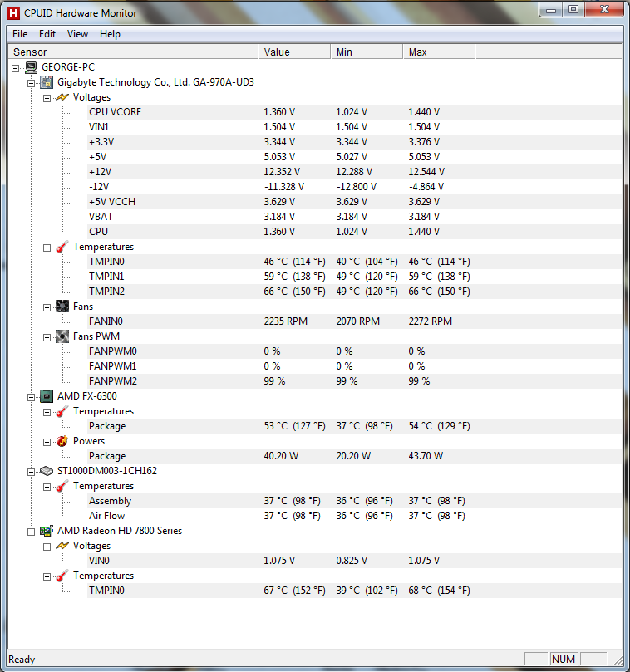This screenshot has height=672, width=630.
Task: Select the Air Flow temperature row
Action: tap(355, 516)
